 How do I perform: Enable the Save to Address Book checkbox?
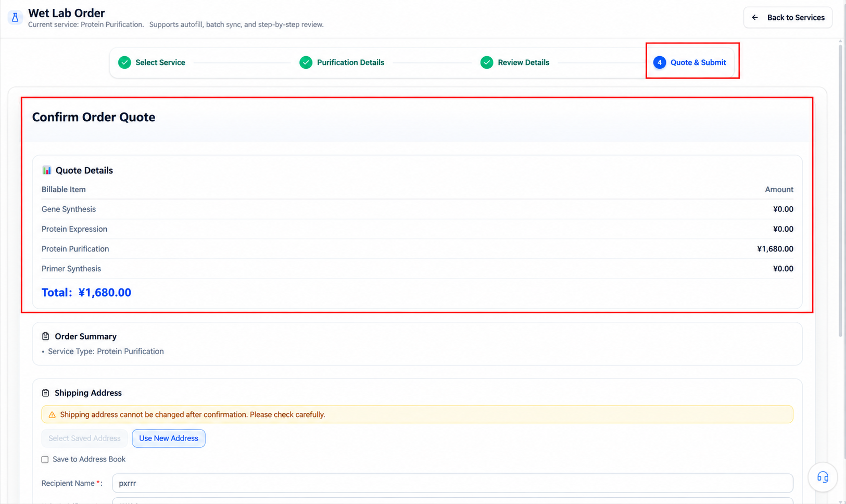coord(45,460)
